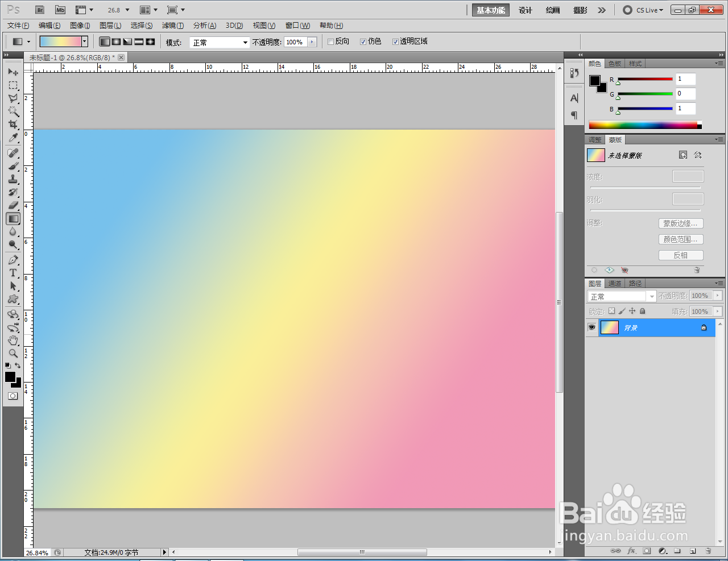The width and height of the screenshot is (728, 561).
Task: Switch to the 绘画 workspace
Action: 553,10
